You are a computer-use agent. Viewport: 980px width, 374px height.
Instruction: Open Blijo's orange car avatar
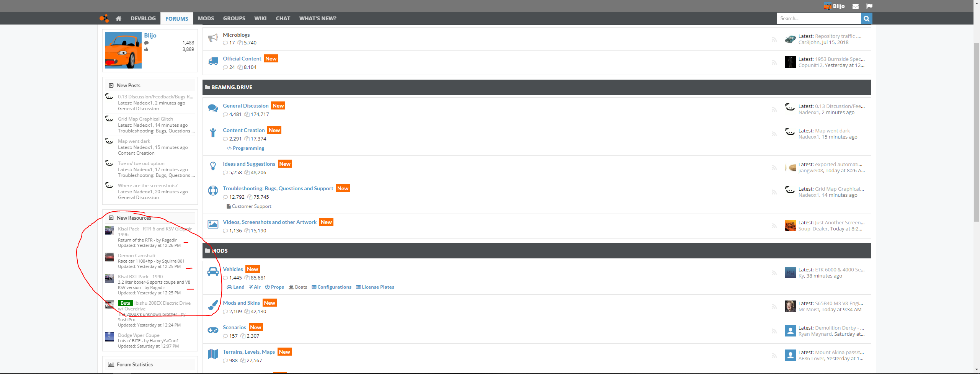[123, 50]
